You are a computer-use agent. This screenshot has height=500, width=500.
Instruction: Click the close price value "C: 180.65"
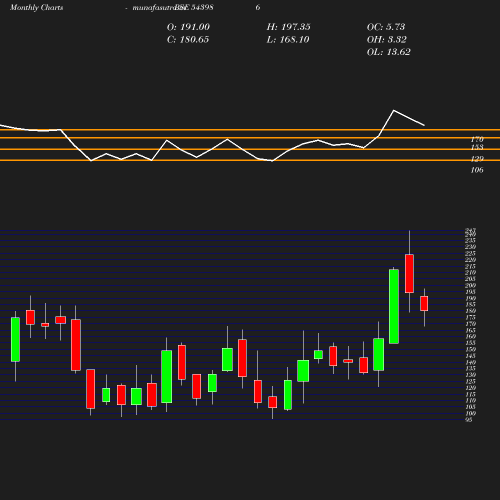[188, 40]
